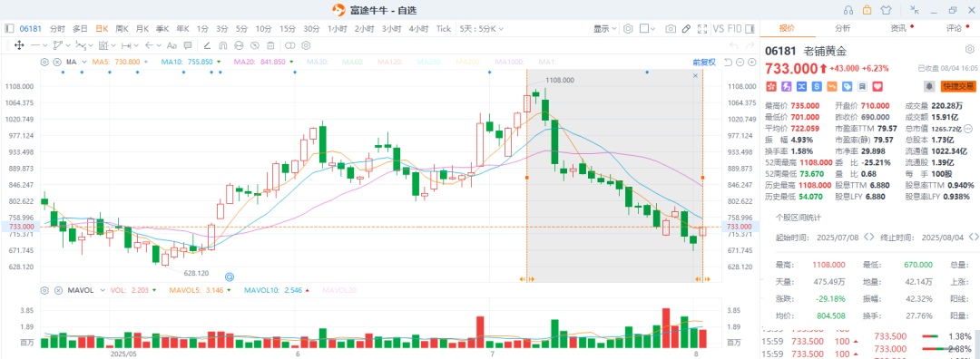
Task: Expand the arrow tool dropdown
Action: [x=158, y=45]
